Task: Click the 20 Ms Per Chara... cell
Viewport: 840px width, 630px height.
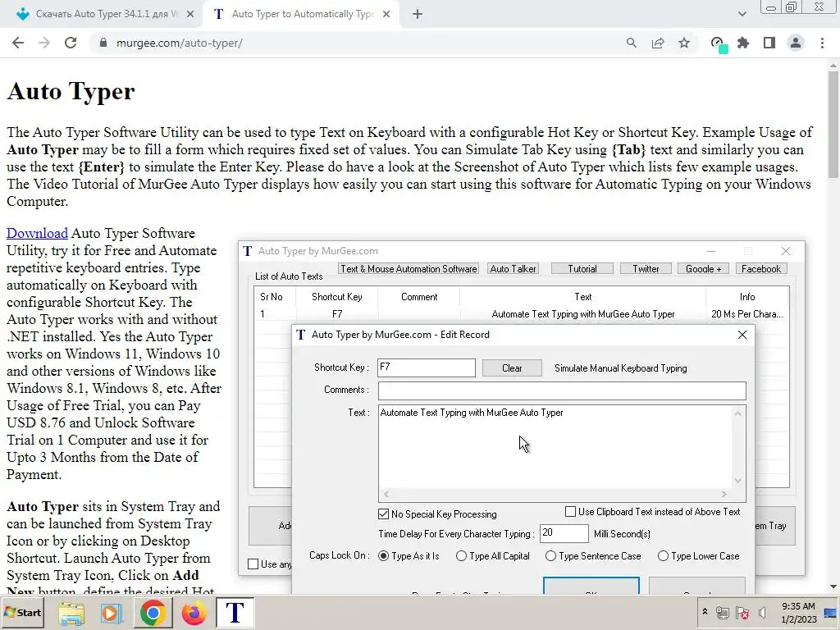Action: (x=746, y=314)
